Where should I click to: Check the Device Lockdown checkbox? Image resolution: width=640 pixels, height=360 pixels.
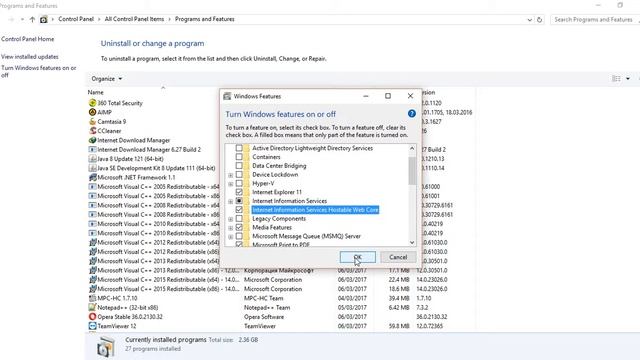[x=239, y=174]
